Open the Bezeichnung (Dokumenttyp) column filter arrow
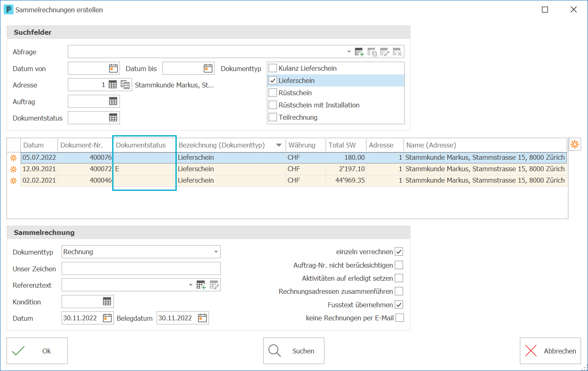 279,145
